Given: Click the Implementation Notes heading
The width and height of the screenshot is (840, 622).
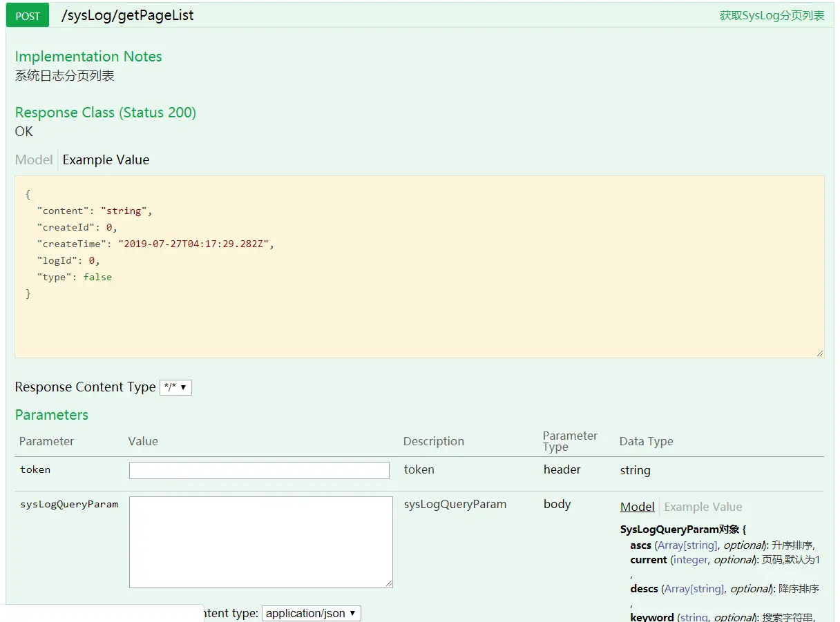Looking at the screenshot, I should 88,57.
